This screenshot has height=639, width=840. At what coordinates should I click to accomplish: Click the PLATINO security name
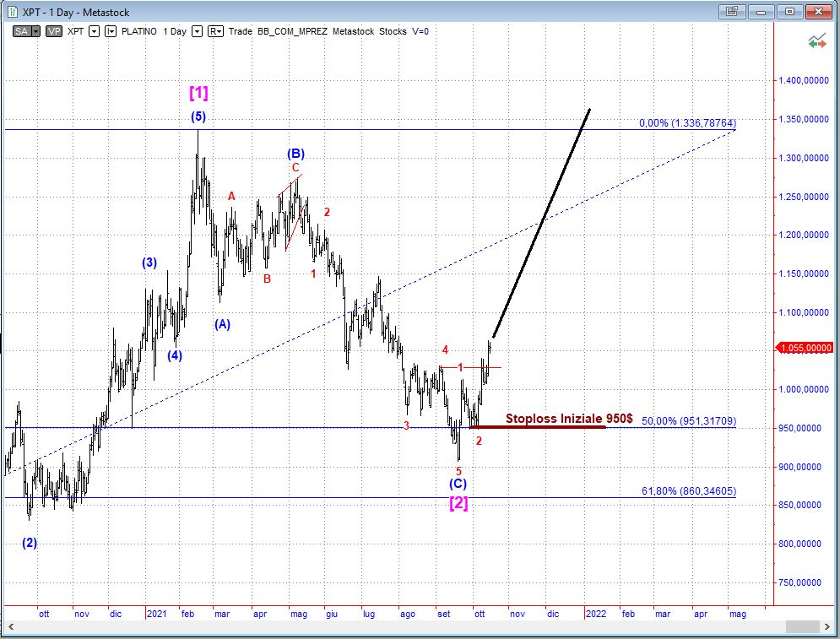[x=139, y=31]
